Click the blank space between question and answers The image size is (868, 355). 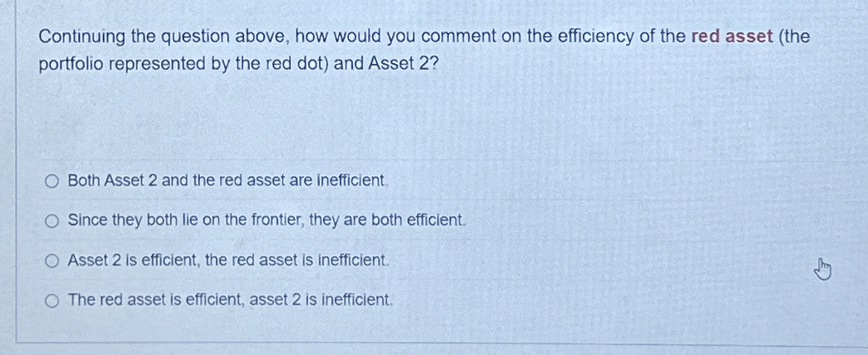[354, 121]
